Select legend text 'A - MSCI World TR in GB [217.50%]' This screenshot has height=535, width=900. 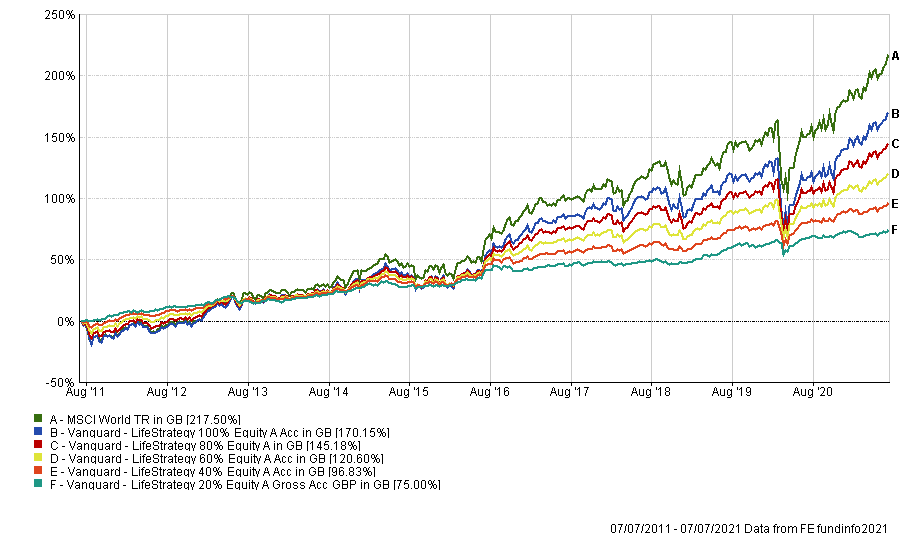(x=145, y=420)
